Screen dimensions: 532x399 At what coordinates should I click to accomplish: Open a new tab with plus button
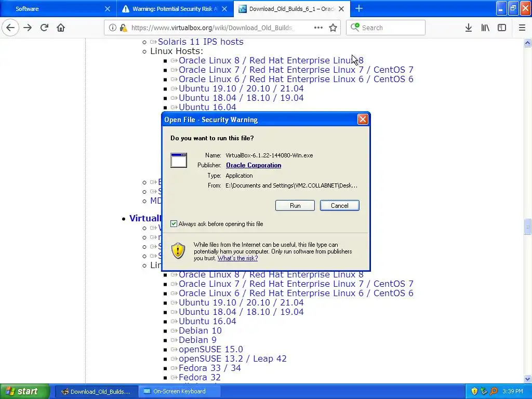pyautogui.click(x=358, y=8)
